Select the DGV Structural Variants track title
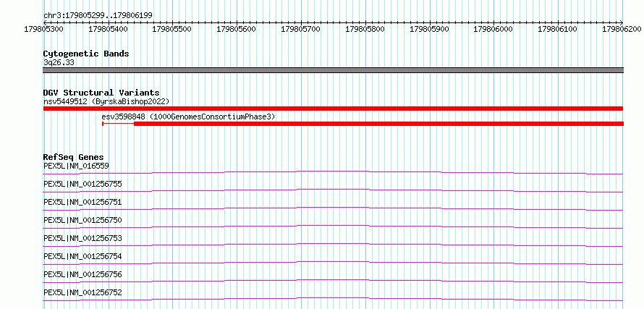The width and height of the screenshot is (644, 309). point(101,93)
